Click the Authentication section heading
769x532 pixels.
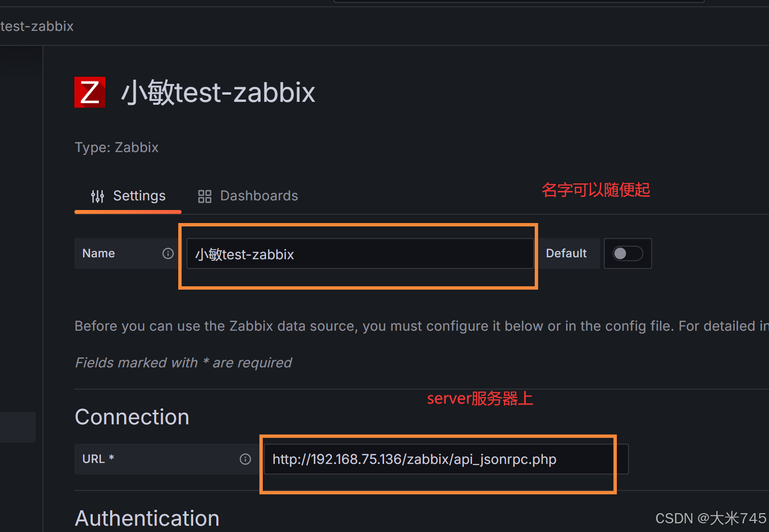tap(147, 518)
